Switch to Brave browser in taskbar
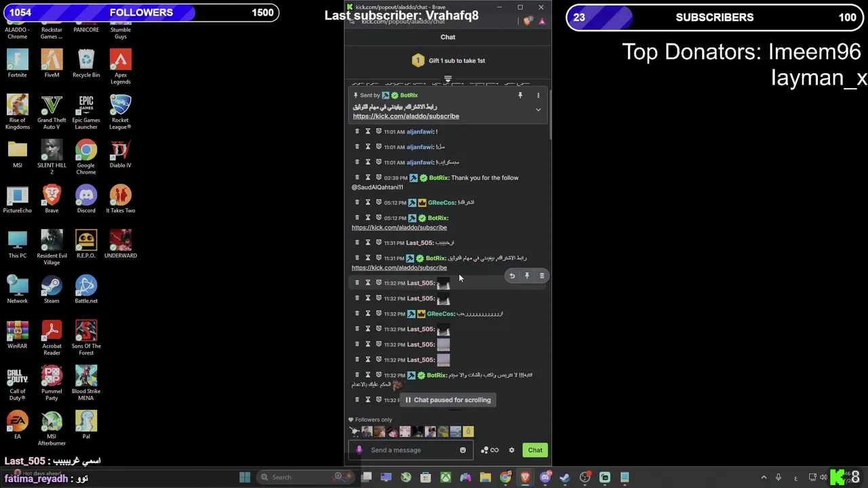868x488 pixels. tap(525, 477)
